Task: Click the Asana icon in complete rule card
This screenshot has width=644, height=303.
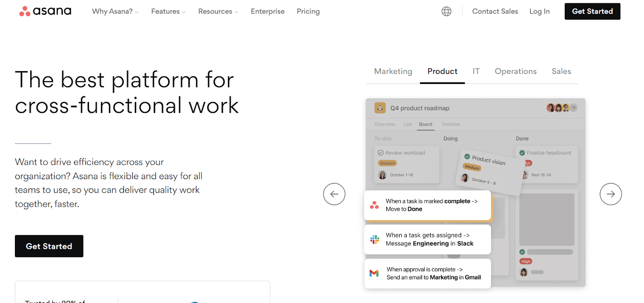Action: tap(374, 205)
